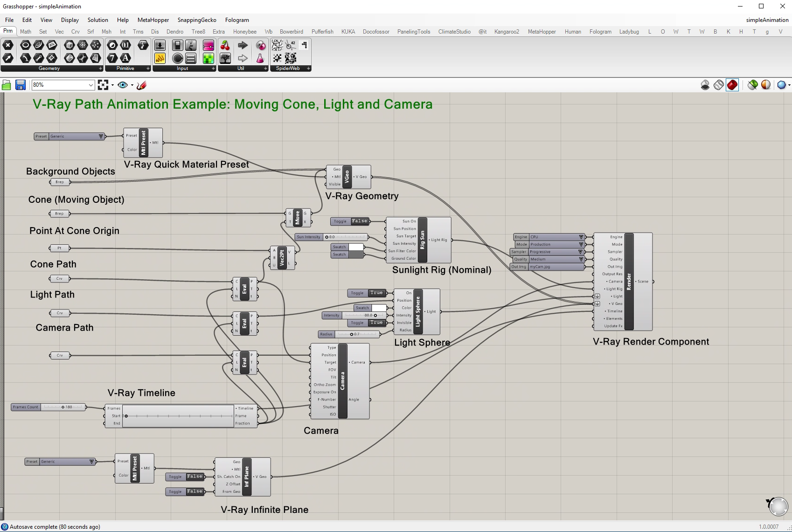The image size is (792, 532).
Task: Open the Engine CPU value list
Action: [549, 237]
